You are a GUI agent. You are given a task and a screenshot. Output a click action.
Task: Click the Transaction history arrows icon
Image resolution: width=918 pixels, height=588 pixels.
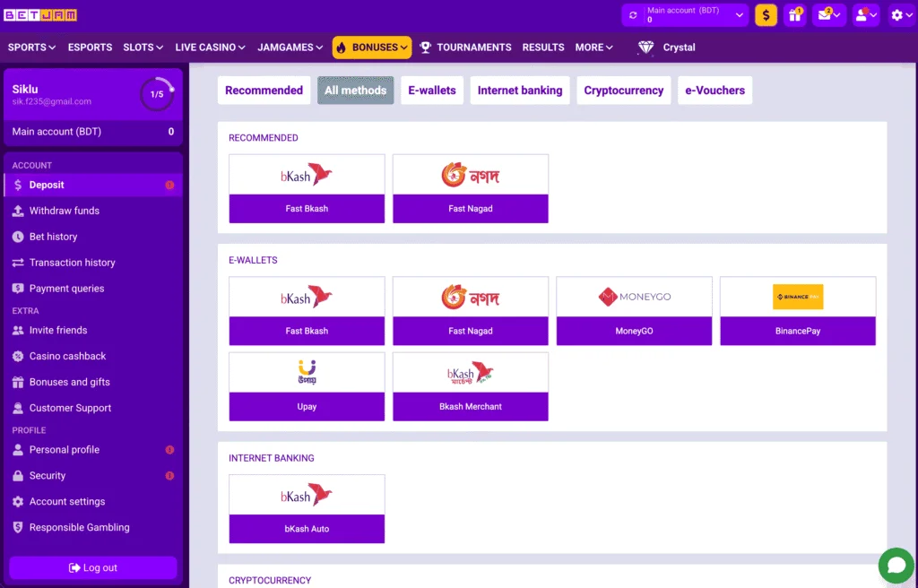18,263
